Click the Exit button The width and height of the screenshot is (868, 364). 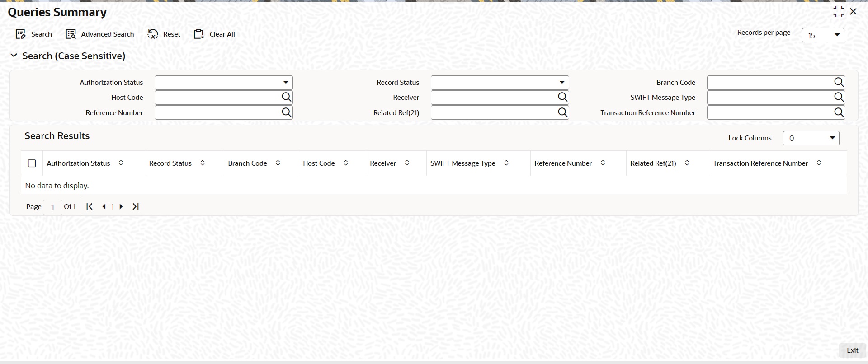(852, 350)
